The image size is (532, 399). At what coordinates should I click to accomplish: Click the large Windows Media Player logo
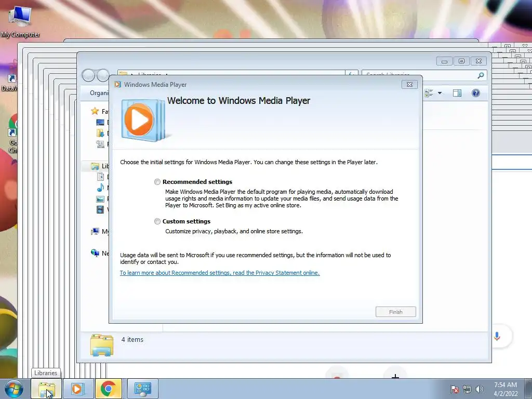(x=143, y=120)
